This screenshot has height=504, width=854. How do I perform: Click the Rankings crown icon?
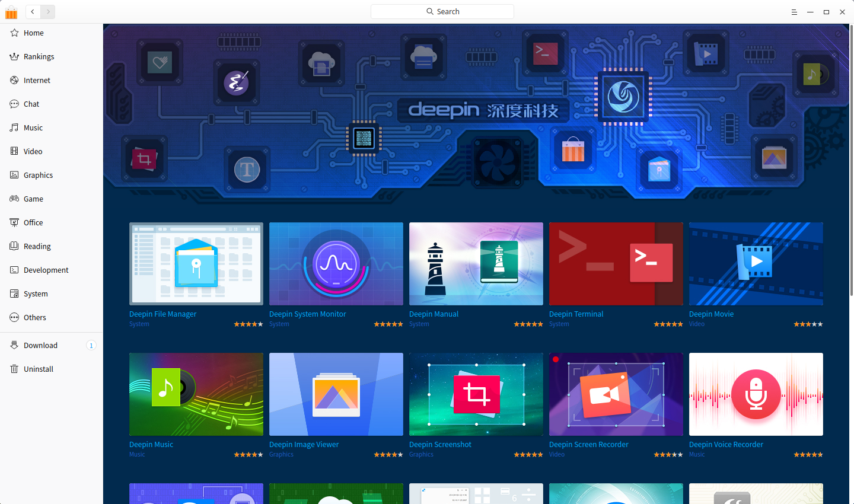pos(14,56)
